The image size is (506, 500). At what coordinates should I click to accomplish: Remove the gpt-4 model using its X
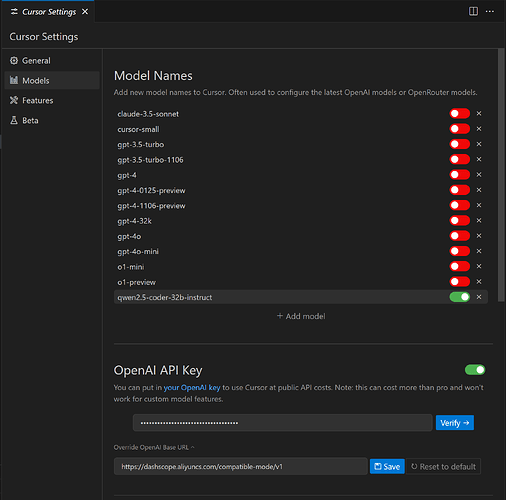[479, 175]
